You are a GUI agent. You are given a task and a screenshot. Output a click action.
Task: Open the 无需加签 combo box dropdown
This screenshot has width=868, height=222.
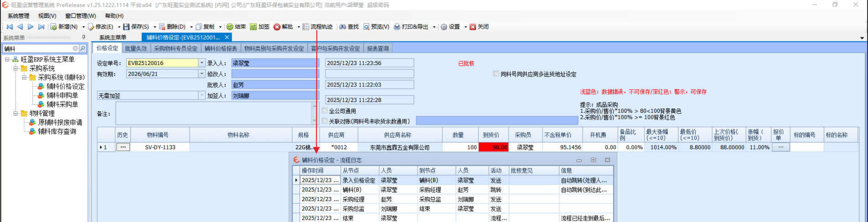coord(201,96)
